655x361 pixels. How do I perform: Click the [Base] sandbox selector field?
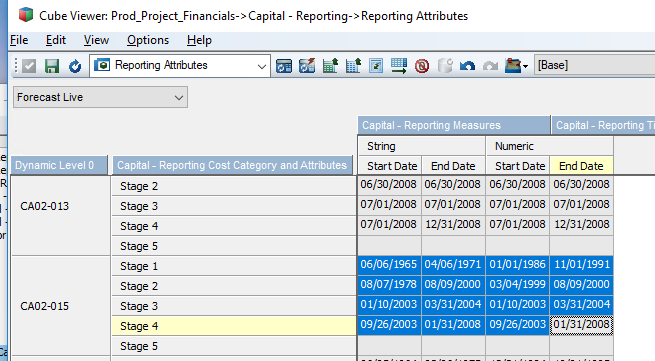(x=594, y=65)
